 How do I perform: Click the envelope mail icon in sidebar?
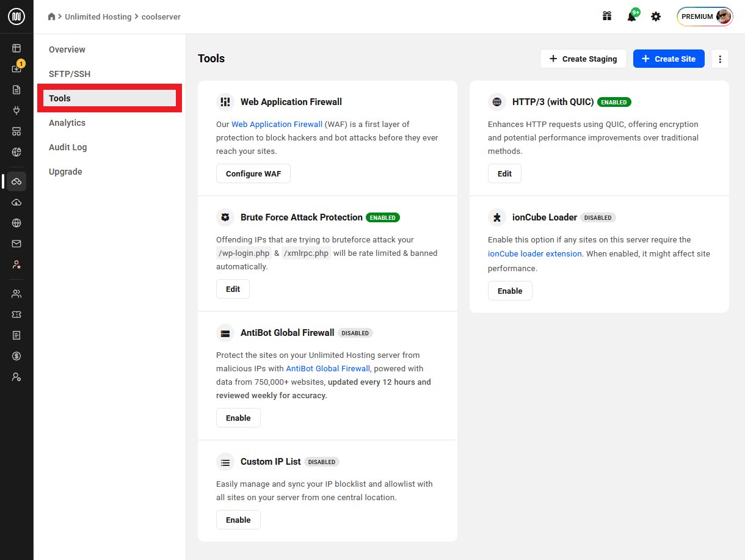[x=16, y=244]
